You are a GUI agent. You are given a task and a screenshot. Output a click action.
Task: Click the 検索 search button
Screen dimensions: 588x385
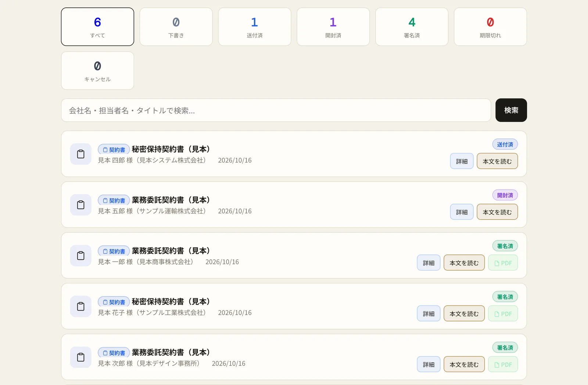(x=511, y=110)
